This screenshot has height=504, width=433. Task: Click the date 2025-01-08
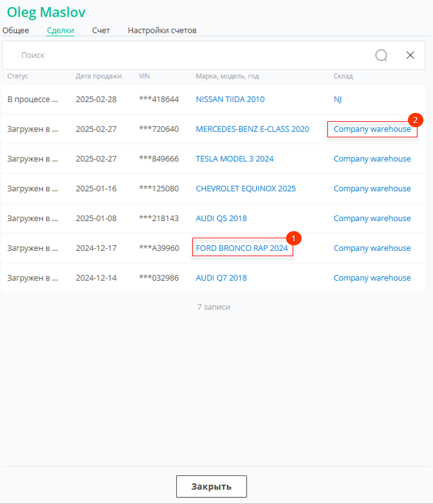[96, 218]
